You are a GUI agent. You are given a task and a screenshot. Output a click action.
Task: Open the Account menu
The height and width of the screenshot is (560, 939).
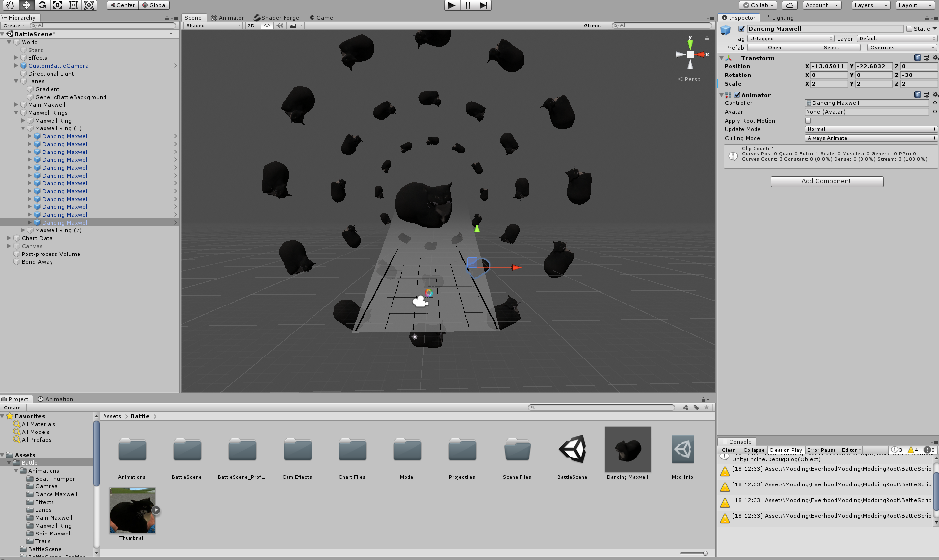[822, 5]
